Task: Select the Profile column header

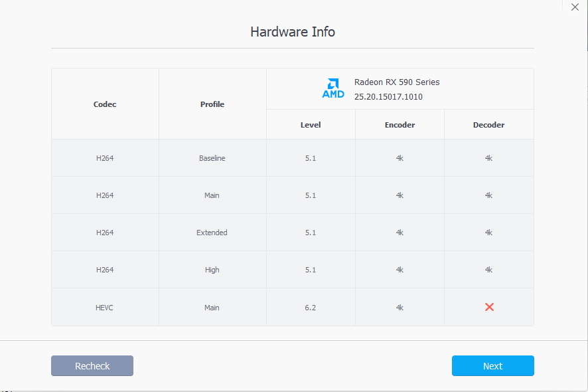Action: (212, 104)
